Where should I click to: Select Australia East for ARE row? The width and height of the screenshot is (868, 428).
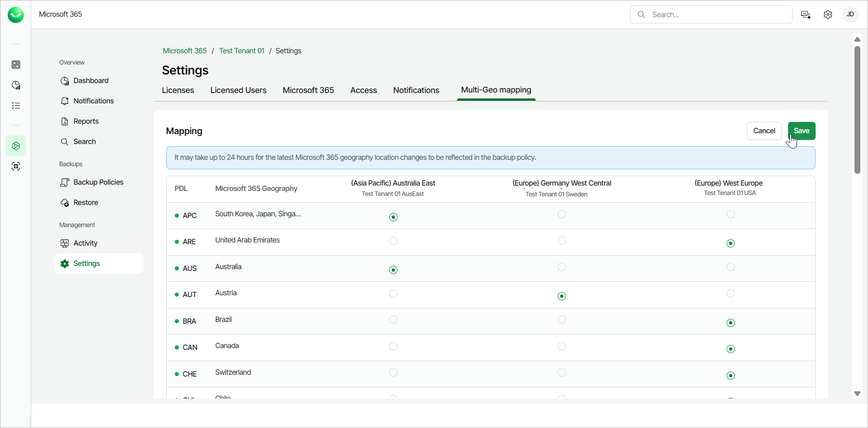[393, 241]
